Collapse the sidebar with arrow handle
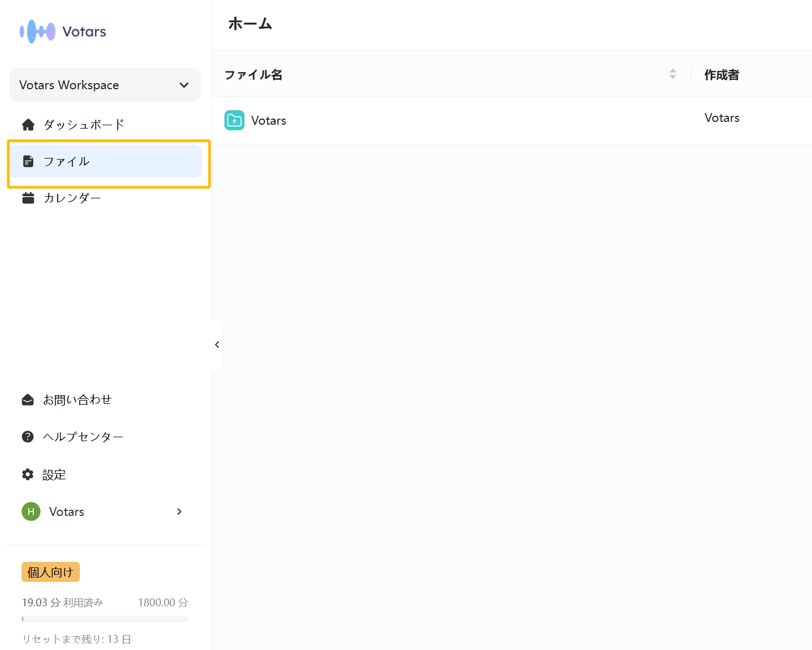This screenshot has height=650, width=812. click(217, 345)
